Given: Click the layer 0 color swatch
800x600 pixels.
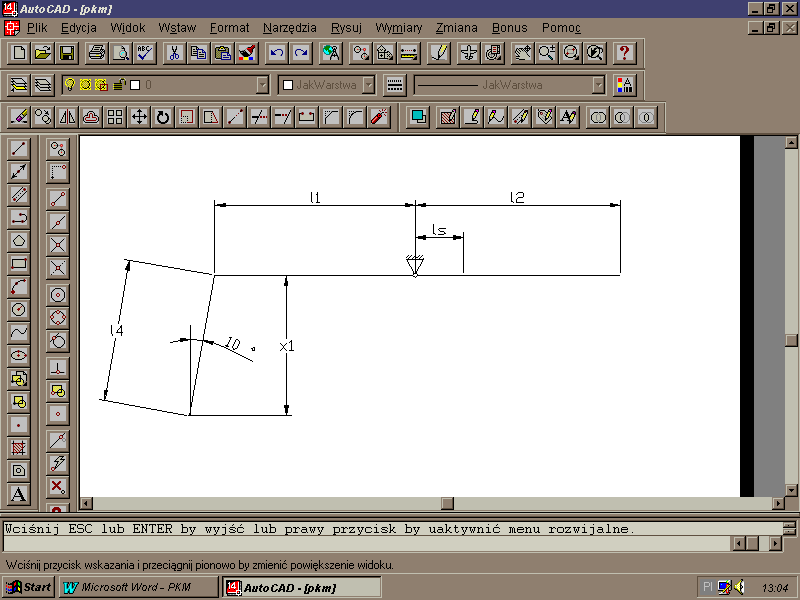Looking at the screenshot, I should [x=135, y=85].
